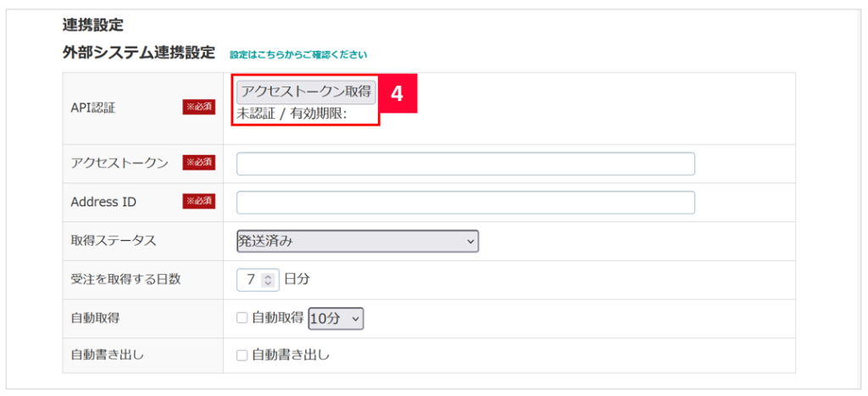Open the 10分 interval dropdown
This screenshot has height=396, width=868.
(337, 318)
